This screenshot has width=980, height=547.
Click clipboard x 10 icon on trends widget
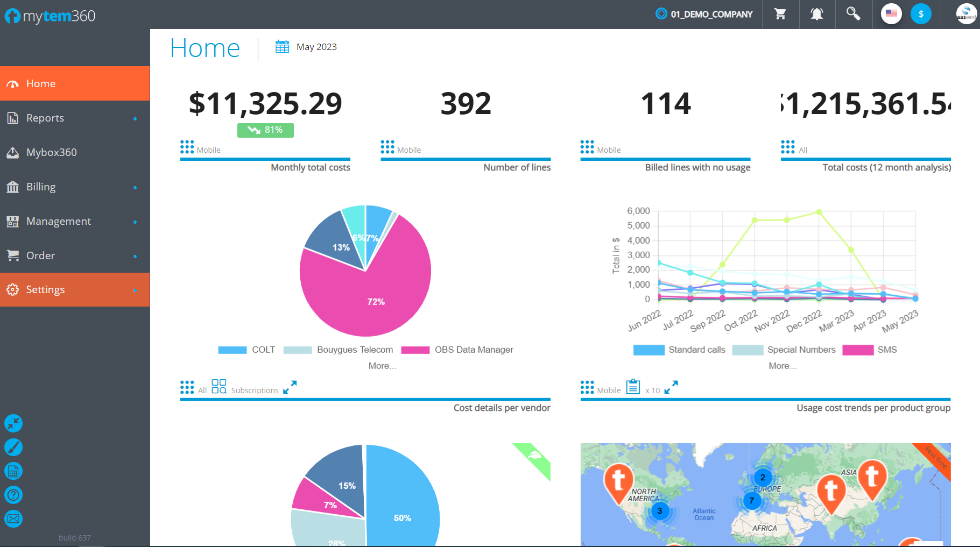coord(633,386)
